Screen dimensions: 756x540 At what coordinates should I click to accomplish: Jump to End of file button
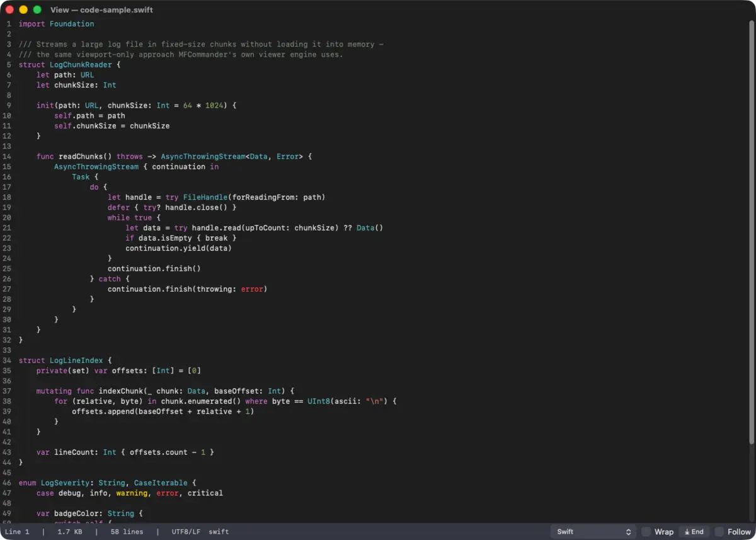(x=694, y=532)
